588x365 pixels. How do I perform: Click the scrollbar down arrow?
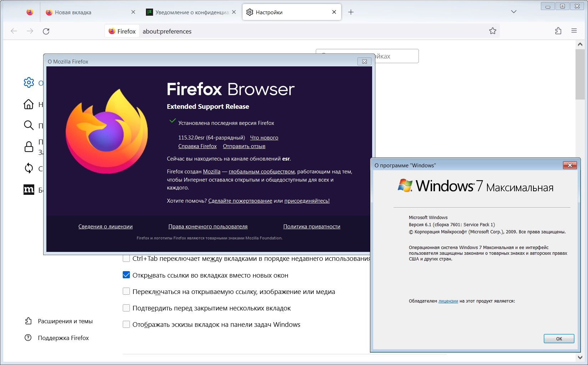tap(580, 357)
